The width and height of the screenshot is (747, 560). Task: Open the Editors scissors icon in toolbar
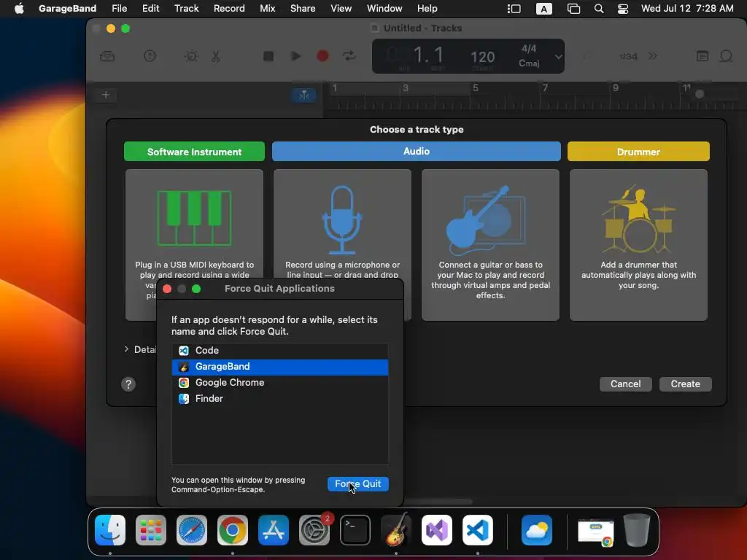[x=216, y=56]
